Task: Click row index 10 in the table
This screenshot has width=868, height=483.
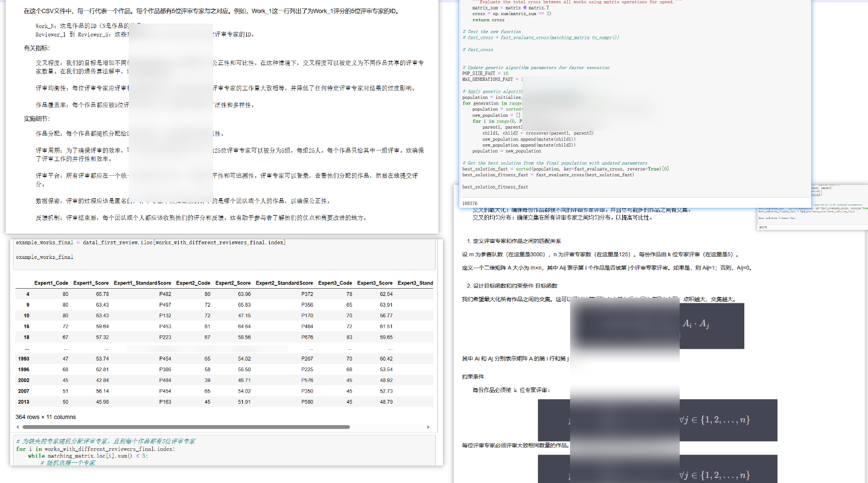Action: 26,316
